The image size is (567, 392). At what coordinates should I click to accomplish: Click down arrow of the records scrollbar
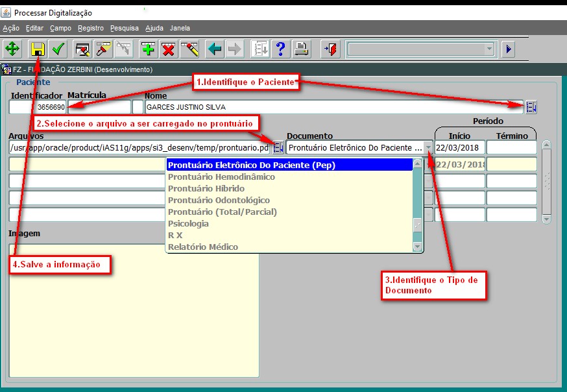pyautogui.click(x=546, y=219)
